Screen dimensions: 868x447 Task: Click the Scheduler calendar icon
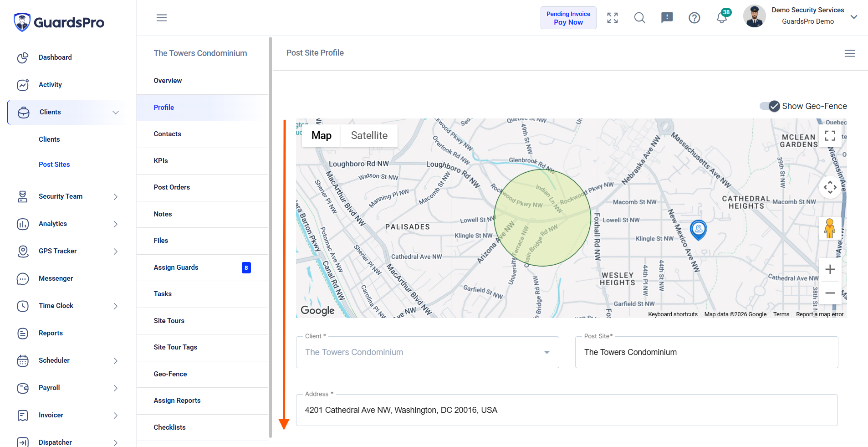point(23,361)
